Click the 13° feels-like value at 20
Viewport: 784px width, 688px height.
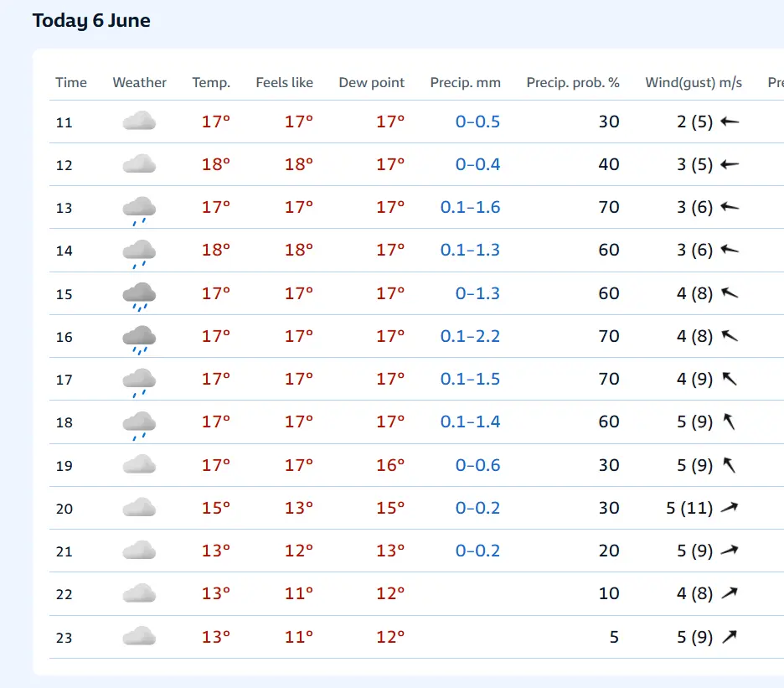[298, 508]
